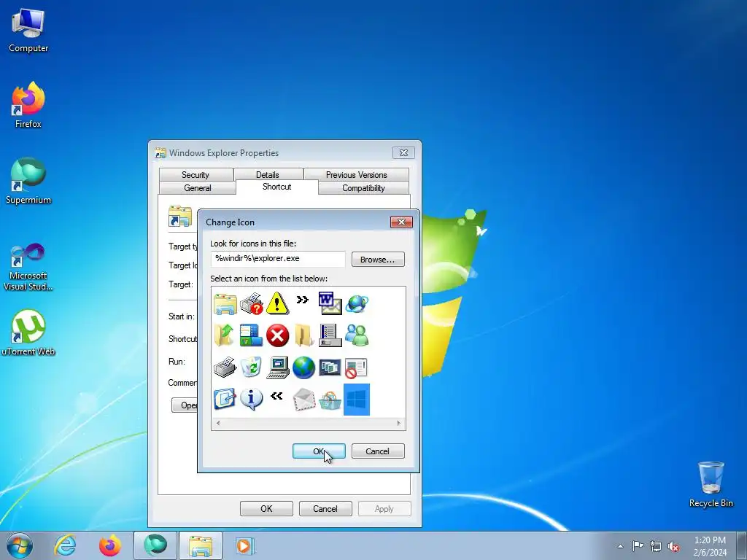Click the %windir%\explorer.exe file path field
This screenshot has width=747, height=560.
pos(278,259)
